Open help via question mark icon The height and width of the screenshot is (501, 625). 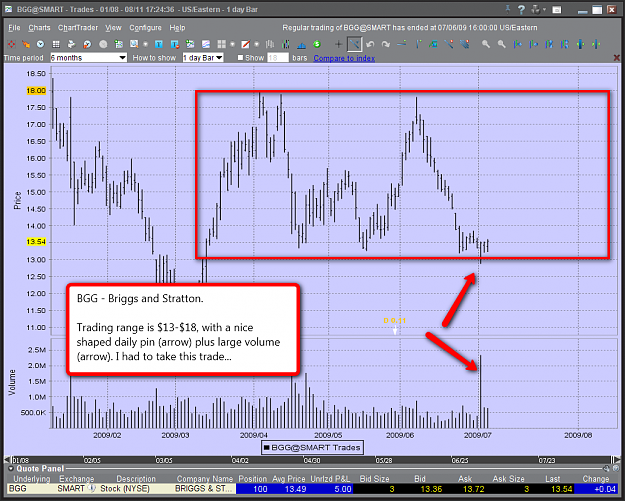point(521,10)
